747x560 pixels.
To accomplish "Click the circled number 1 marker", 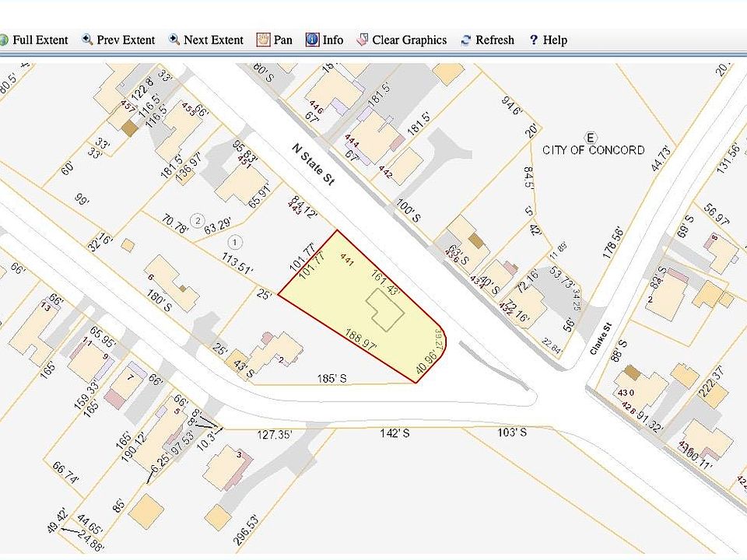I will point(237,240).
